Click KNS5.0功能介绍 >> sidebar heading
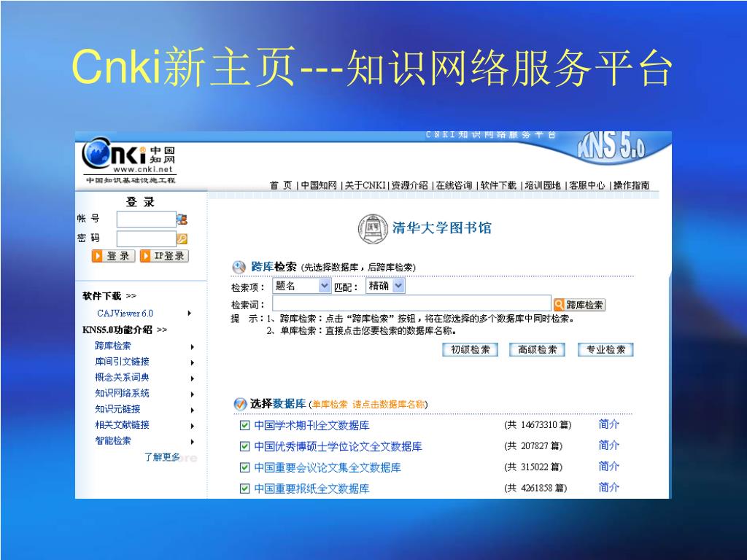The width and height of the screenshot is (747, 560). click(x=125, y=330)
